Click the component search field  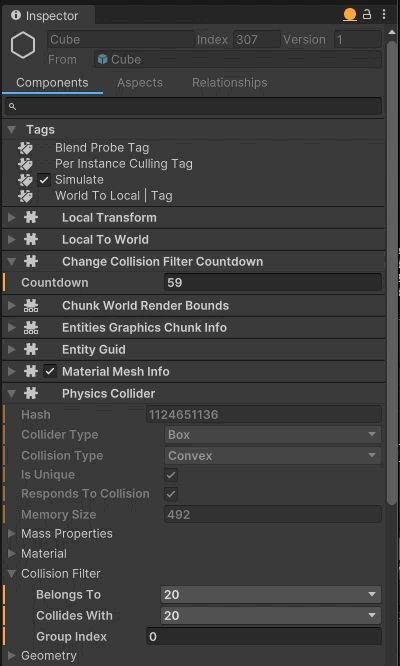click(193, 106)
